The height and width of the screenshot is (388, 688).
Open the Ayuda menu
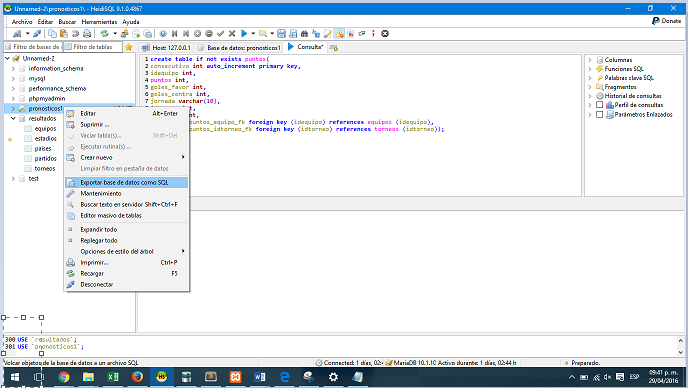(131, 22)
